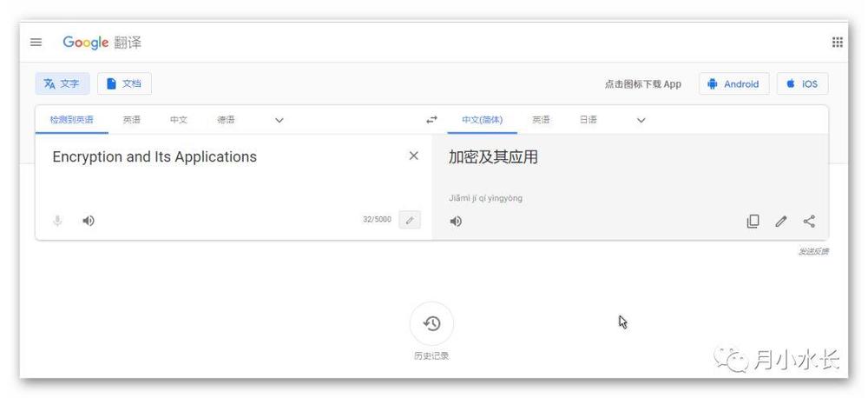The height and width of the screenshot is (398, 868).
Task: Expand more target languages dropdown
Action: point(641,120)
